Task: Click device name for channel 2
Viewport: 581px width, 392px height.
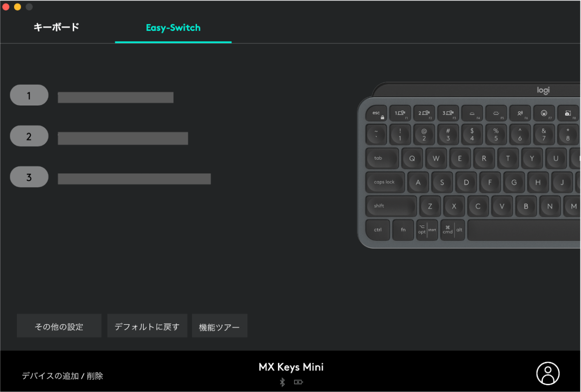Action: point(123,138)
